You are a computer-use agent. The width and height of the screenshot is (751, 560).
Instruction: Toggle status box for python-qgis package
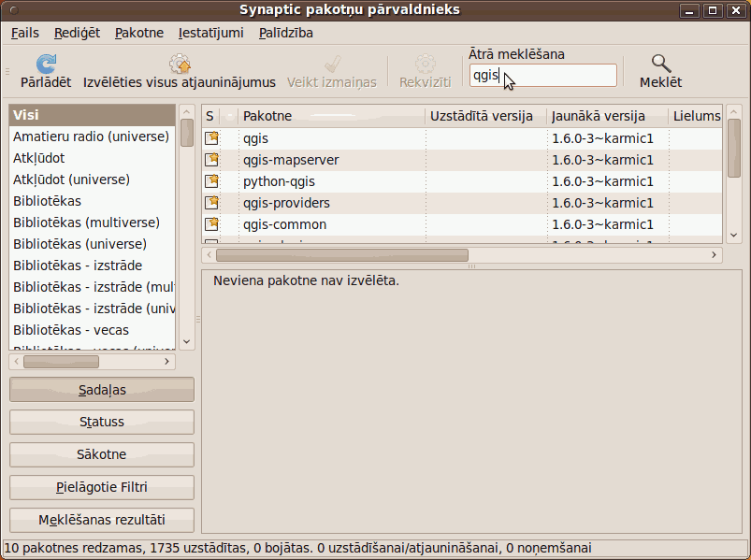pos(211,181)
